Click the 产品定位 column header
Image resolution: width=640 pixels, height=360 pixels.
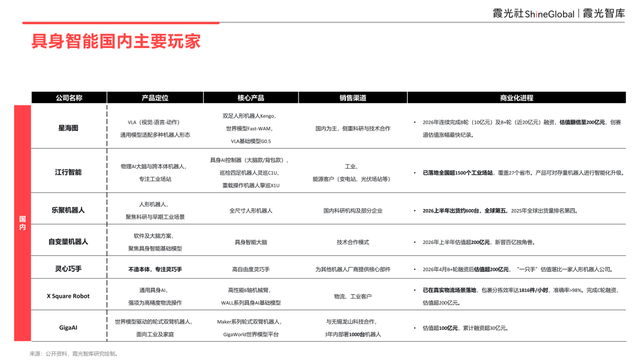click(155, 98)
